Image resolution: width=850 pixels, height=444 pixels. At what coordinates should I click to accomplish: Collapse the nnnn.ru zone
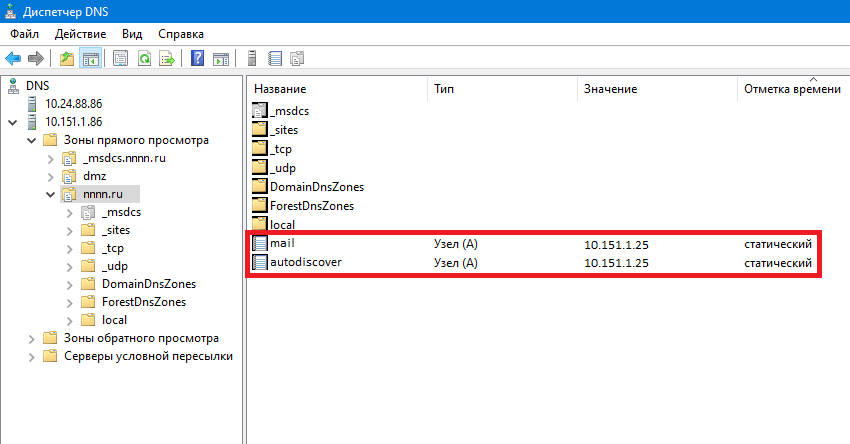(x=50, y=195)
